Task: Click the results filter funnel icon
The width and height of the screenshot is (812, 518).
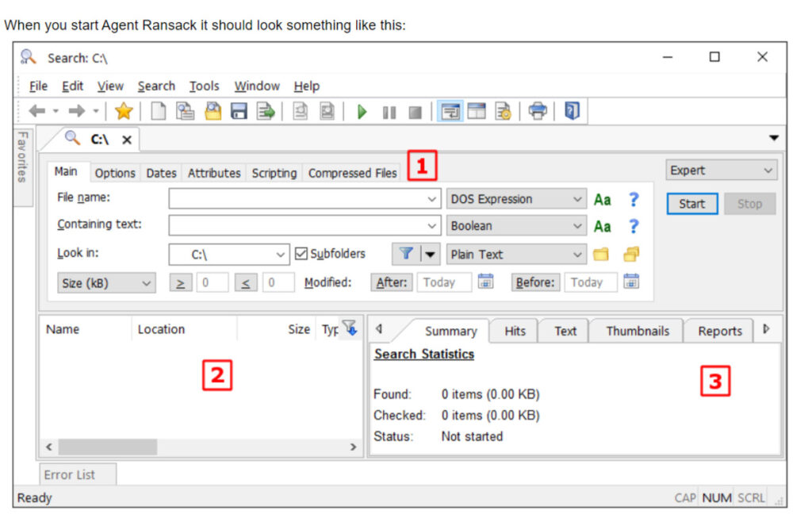Action: click(x=350, y=328)
